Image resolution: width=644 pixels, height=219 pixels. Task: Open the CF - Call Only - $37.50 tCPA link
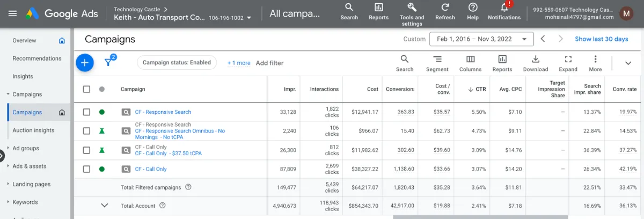click(168, 154)
